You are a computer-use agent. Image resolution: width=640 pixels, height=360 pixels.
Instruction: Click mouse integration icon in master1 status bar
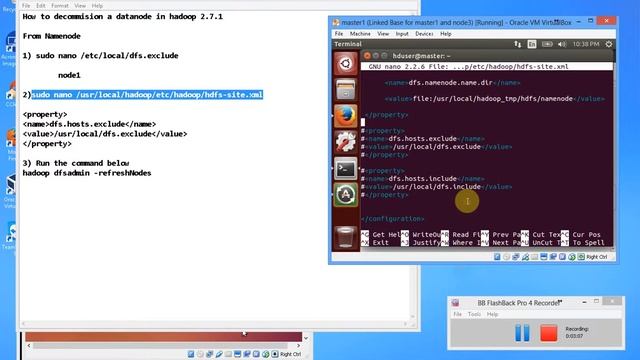click(x=572, y=257)
